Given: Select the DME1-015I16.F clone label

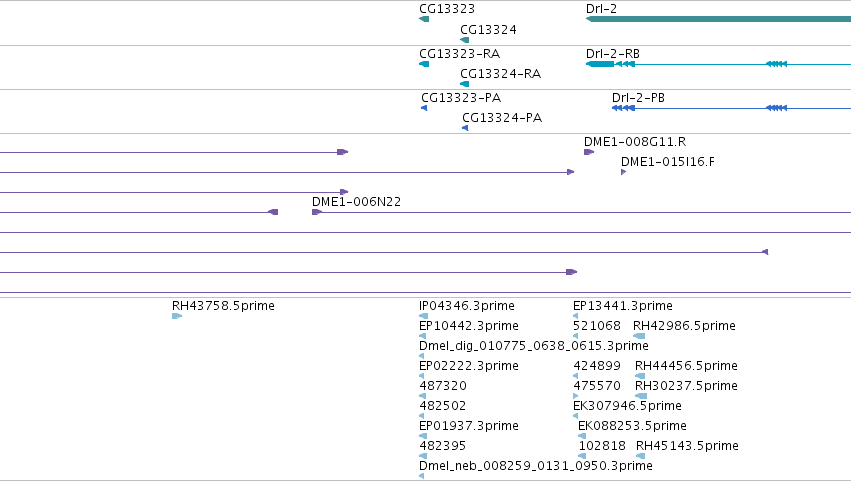Looking at the screenshot, I should (x=668, y=162).
